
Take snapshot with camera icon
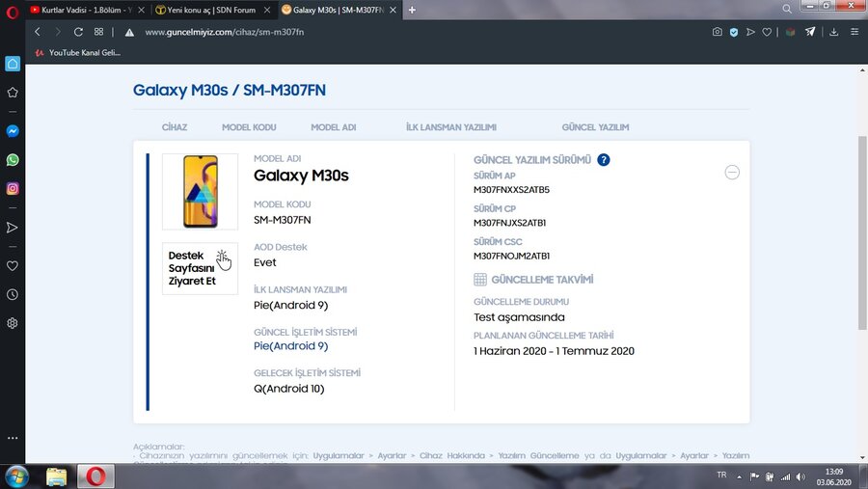(x=717, y=32)
